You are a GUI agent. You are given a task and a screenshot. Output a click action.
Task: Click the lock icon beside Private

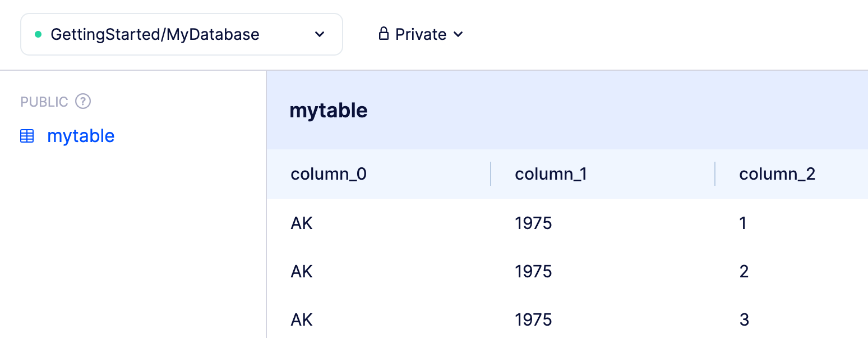pyautogui.click(x=384, y=34)
